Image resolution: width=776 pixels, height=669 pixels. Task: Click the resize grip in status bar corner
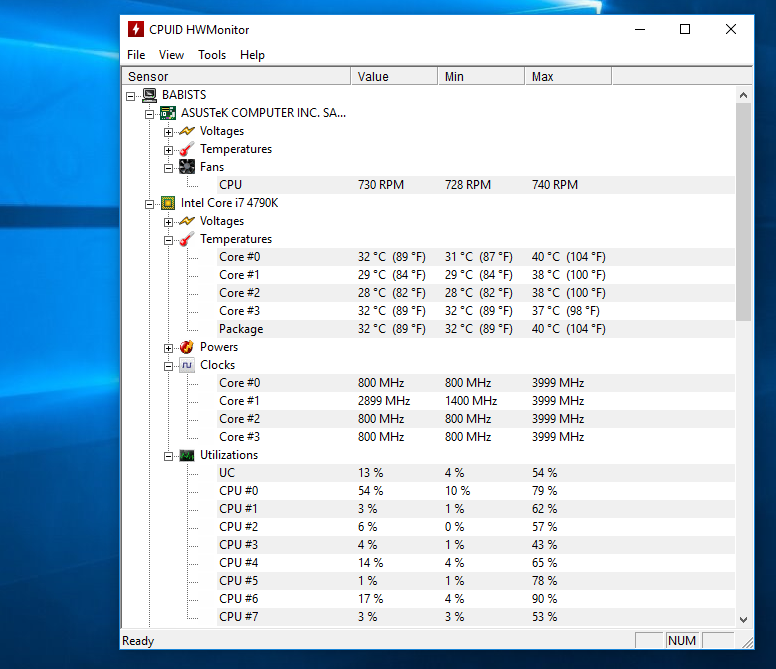[748, 642]
